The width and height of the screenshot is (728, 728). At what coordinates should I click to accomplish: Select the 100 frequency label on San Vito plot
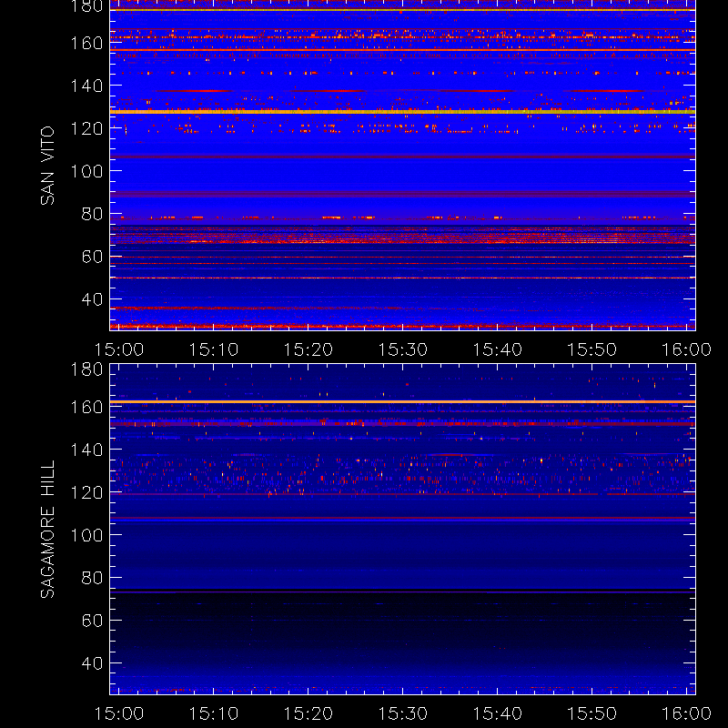tap(86, 171)
